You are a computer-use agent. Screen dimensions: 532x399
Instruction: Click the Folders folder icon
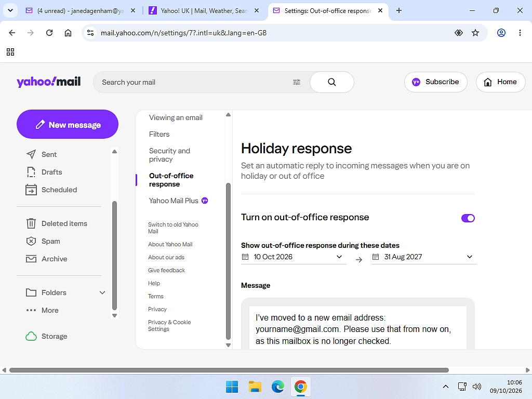(31, 292)
